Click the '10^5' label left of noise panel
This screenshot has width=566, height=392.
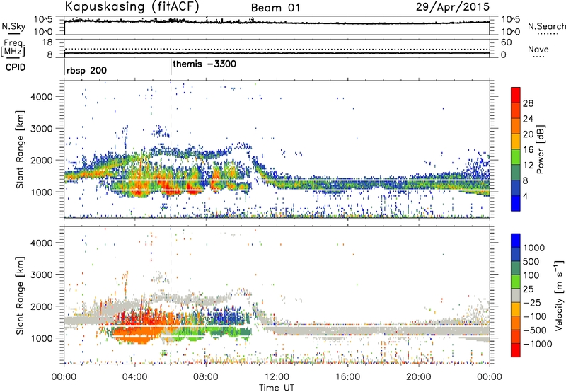click(x=43, y=19)
